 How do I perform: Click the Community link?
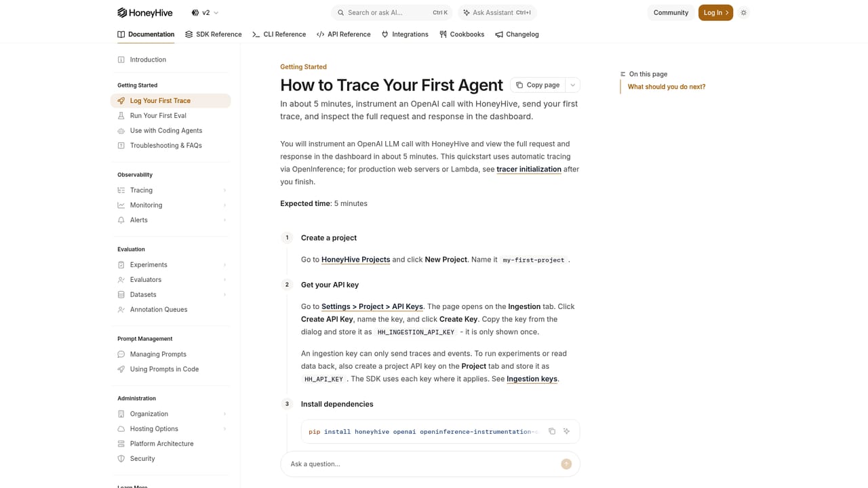pyautogui.click(x=671, y=12)
